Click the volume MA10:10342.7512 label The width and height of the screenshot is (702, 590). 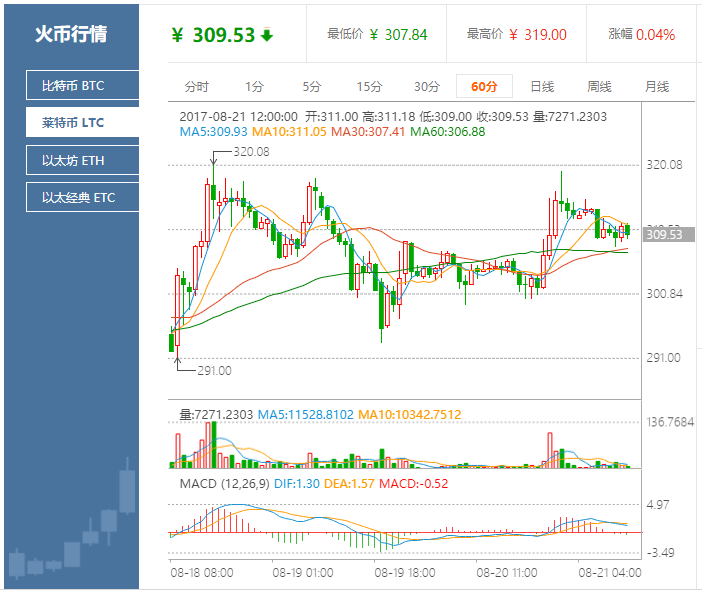pyautogui.click(x=410, y=415)
